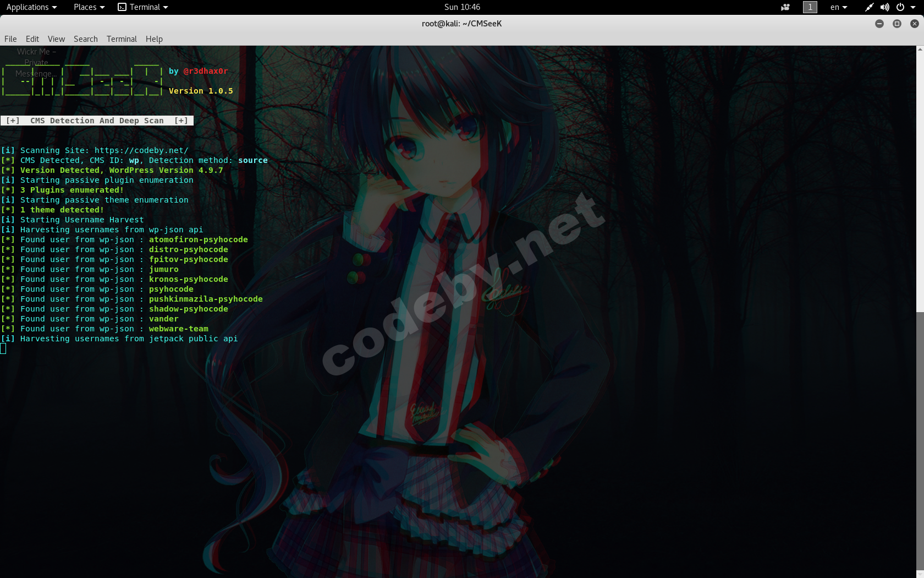Click username 'shadow-psyhocode'

click(189, 309)
